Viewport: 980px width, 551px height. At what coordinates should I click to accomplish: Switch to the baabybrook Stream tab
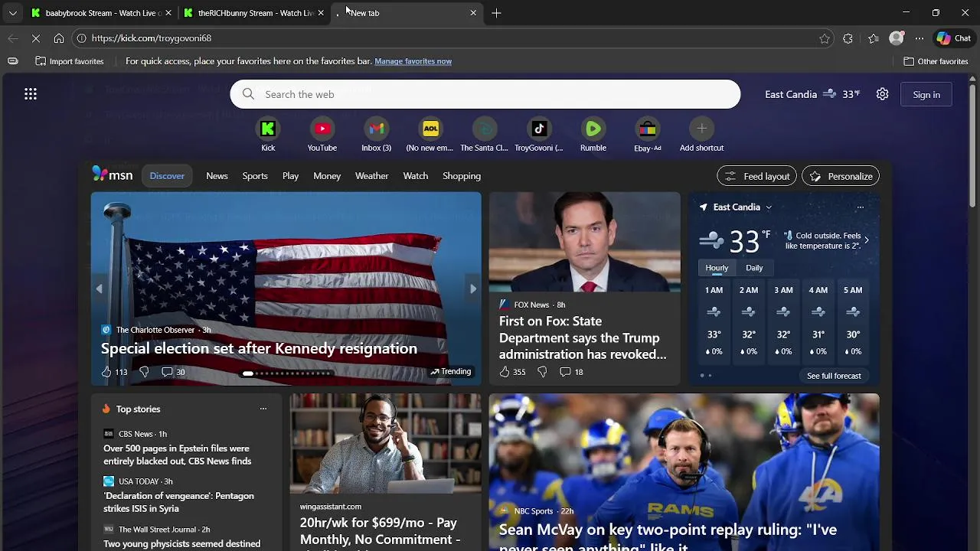click(x=100, y=13)
